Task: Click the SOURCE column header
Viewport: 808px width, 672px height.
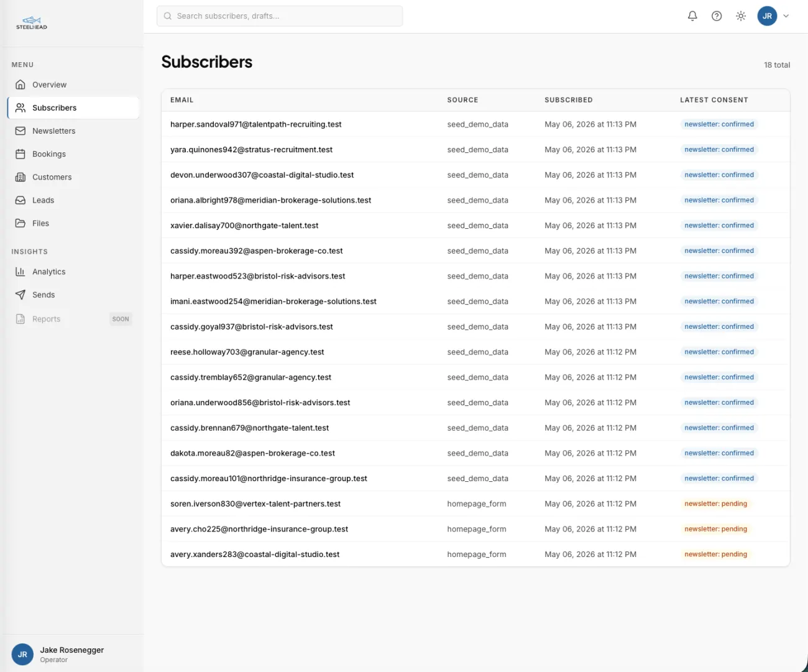Action: pyautogui.click(x=462, y=100)
